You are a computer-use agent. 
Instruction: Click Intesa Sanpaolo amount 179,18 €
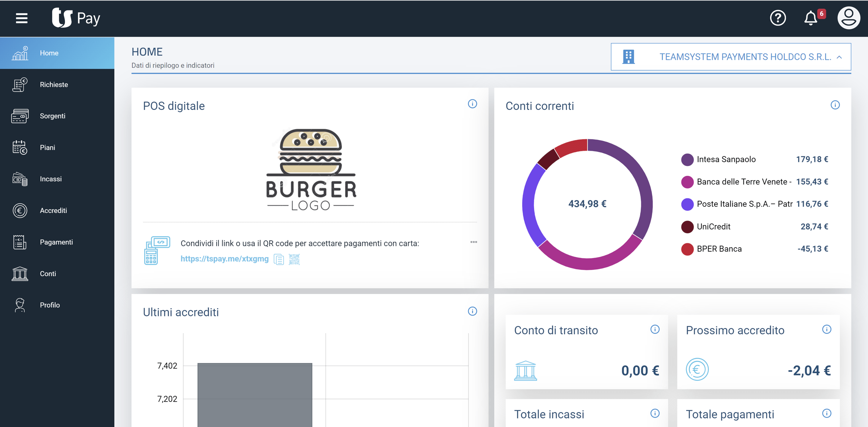pos(812,159)
